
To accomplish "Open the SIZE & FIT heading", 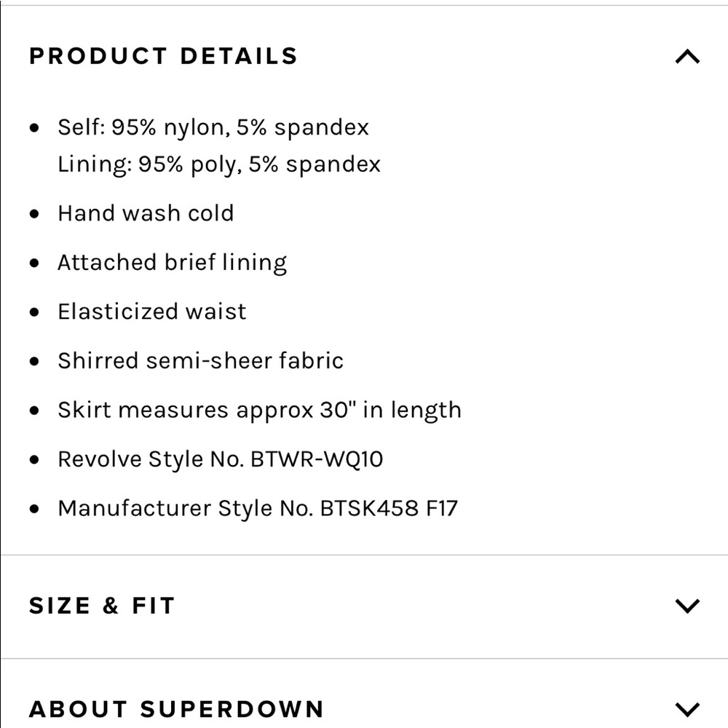I will click(102, 604).
